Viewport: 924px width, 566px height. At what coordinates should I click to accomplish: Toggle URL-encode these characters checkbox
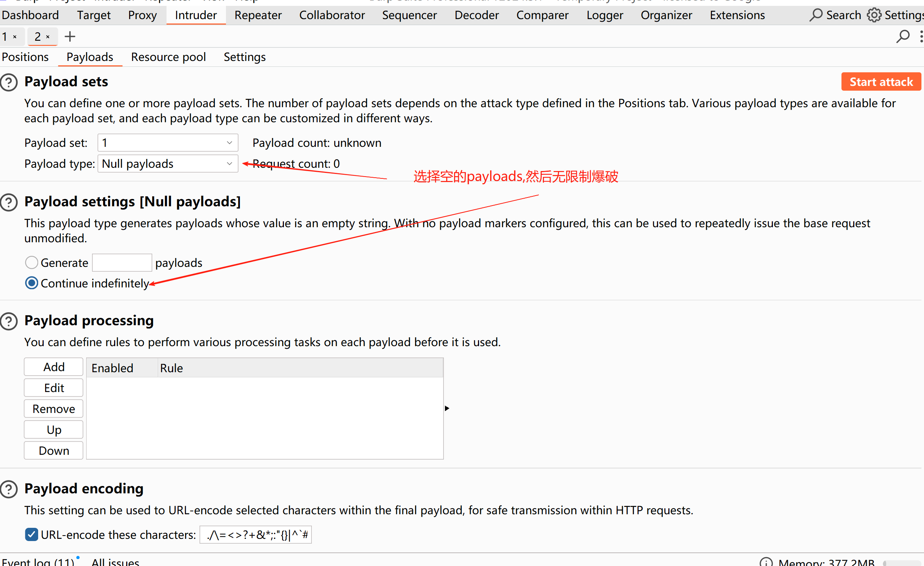(32, 534)
